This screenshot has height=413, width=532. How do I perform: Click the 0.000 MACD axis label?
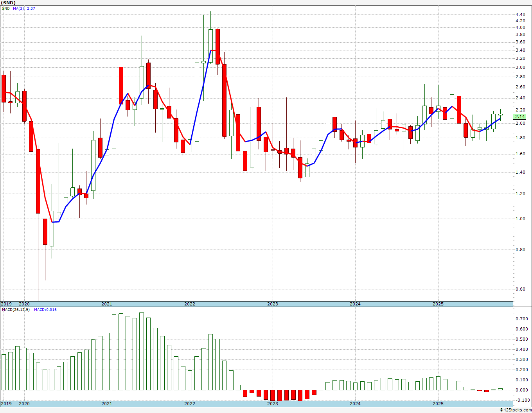[521, 390]
